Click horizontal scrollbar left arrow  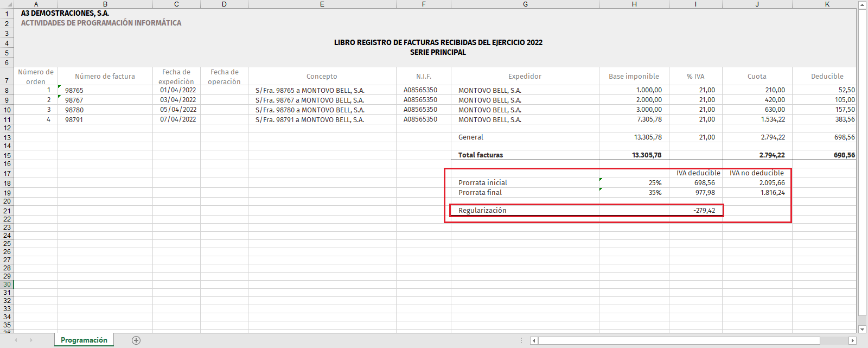(534, 340)
